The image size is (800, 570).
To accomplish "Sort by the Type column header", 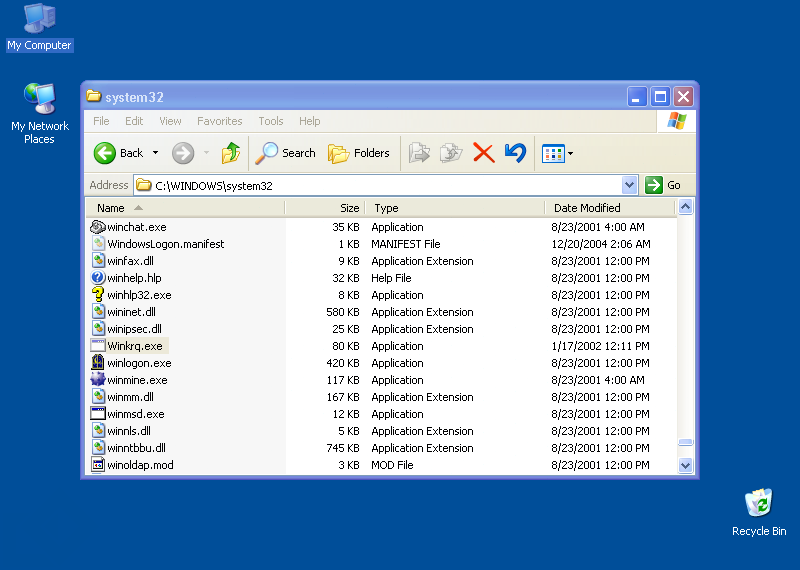I will tap(455, 208).
